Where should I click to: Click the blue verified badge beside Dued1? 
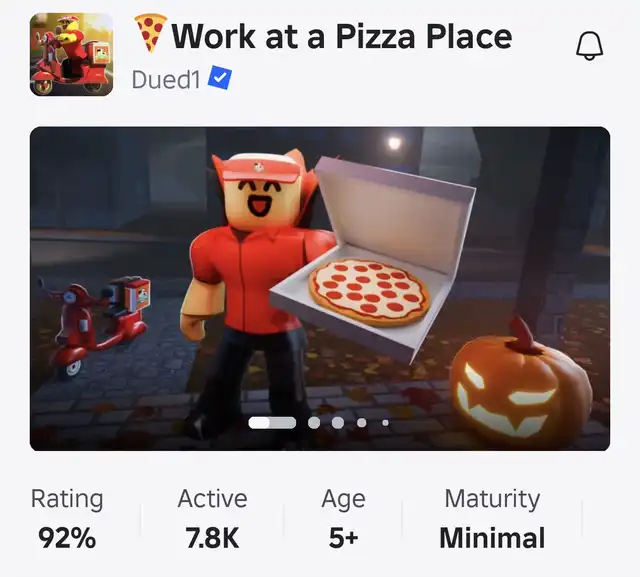(220, 78)
